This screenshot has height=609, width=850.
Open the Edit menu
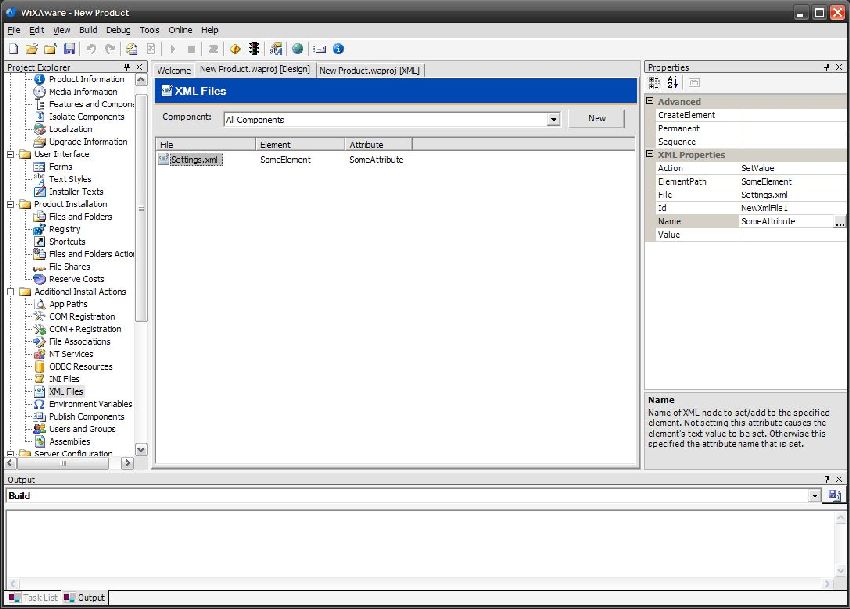coord(37,30)
